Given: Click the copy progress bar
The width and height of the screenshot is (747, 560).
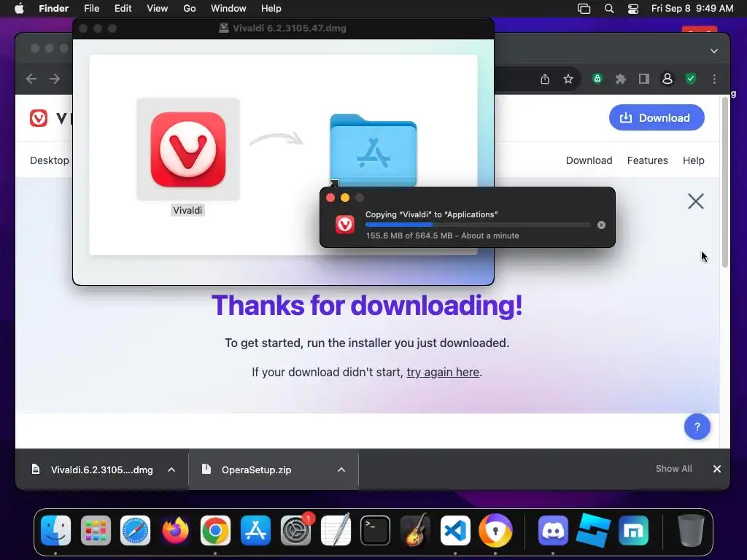Looking at the screenshot, I should (478, 225).
